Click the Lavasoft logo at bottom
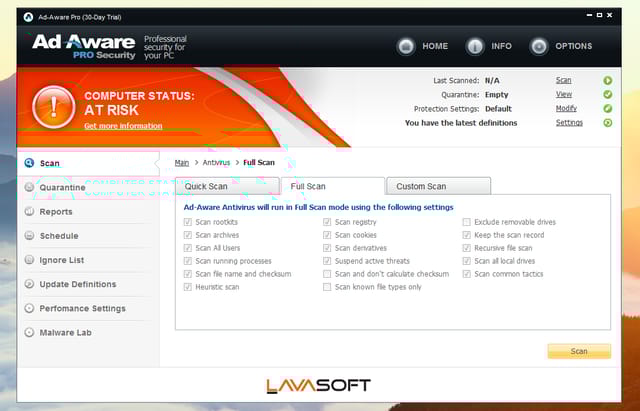The width and height of the screenshot is (640, 411). click(318, 386)
